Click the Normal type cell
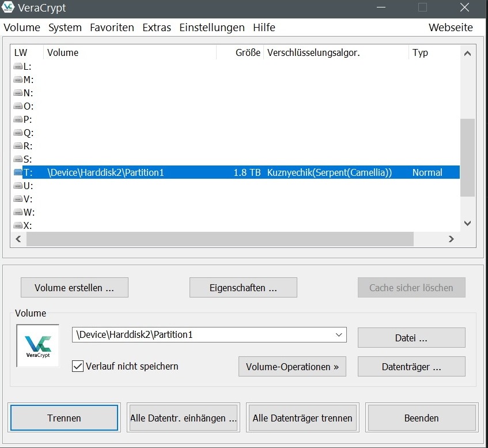488x448 pixels. pyautogui.click(x=428, y=172)
